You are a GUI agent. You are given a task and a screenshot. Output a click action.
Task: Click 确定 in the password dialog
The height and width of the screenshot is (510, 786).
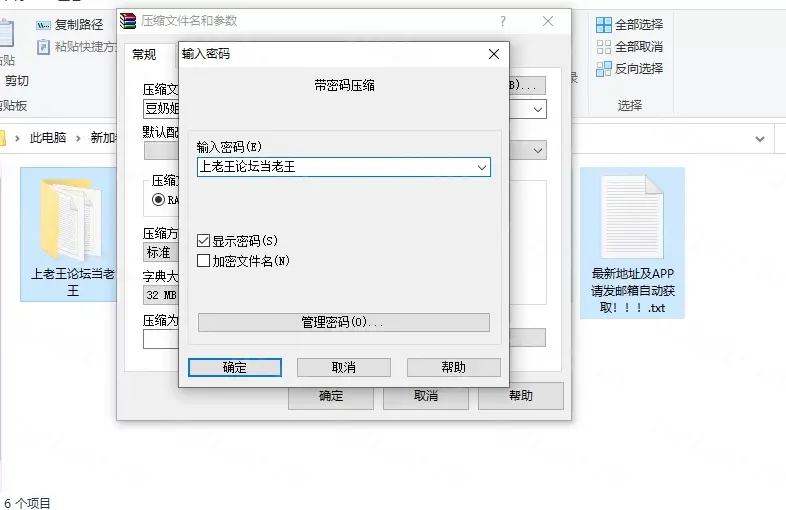pos(235,368)
